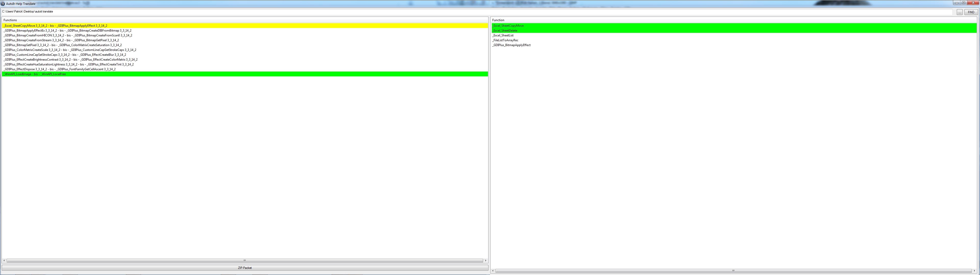Focus the folder path input field
The width and height of the screenshot is (980, 275).
pos(475,12)
